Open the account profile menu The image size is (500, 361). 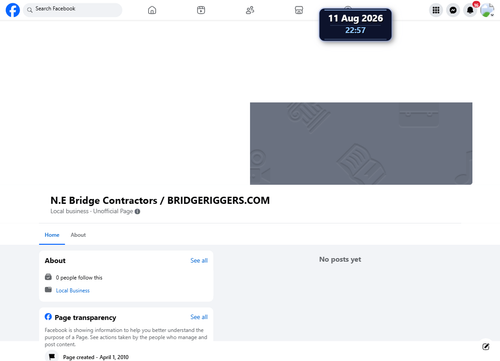point(487,10)
